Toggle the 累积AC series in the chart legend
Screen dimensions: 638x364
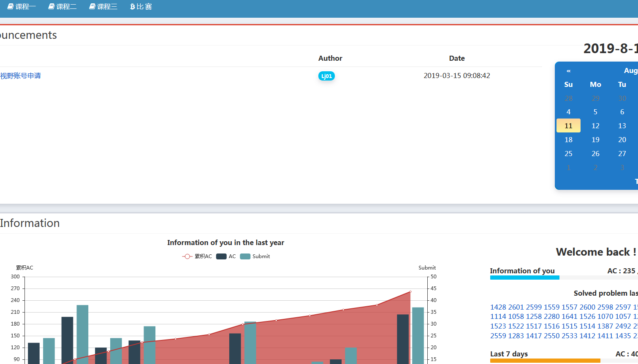coord(197,256)
